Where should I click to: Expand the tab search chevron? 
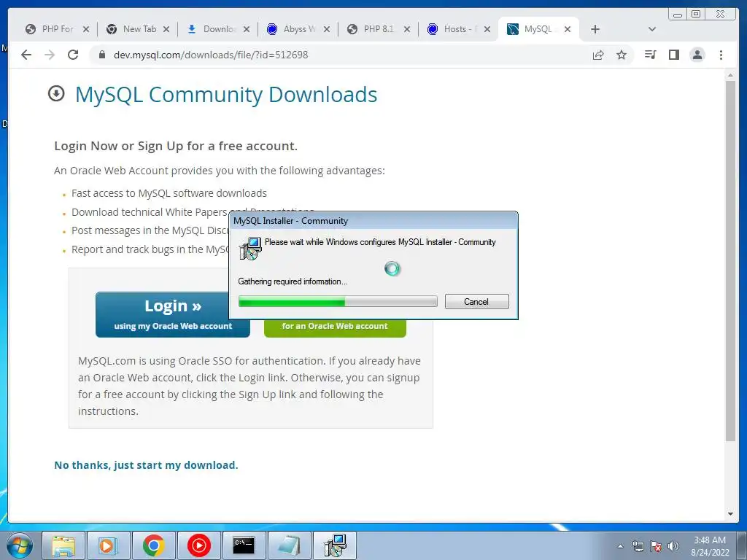click(x=652, y=29)
